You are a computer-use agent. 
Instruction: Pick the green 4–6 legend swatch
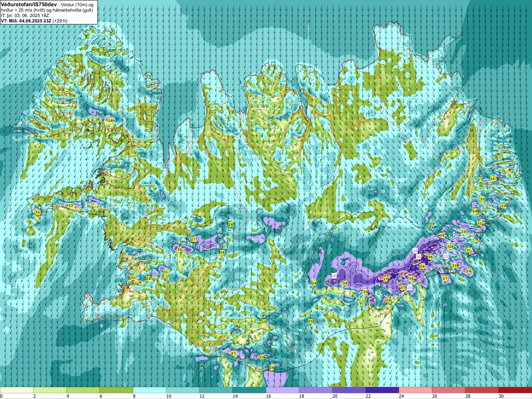coord(83,390)
